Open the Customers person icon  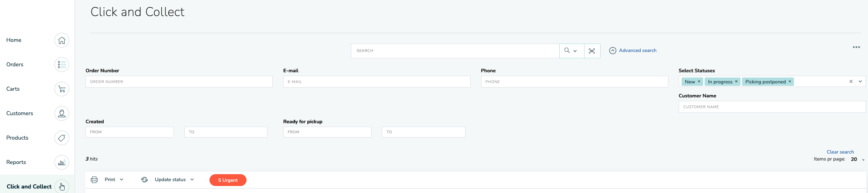click(62, 113)
